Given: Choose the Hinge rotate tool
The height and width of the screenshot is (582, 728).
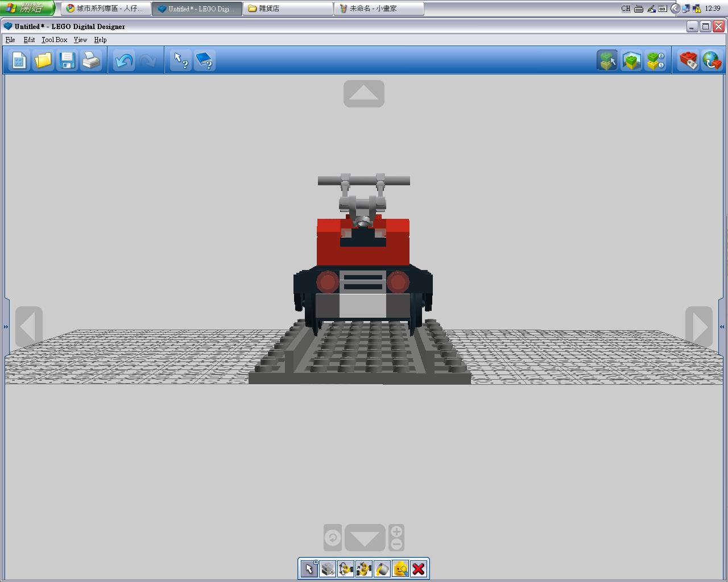Looking at the screenshot, I should pos(345,569).
